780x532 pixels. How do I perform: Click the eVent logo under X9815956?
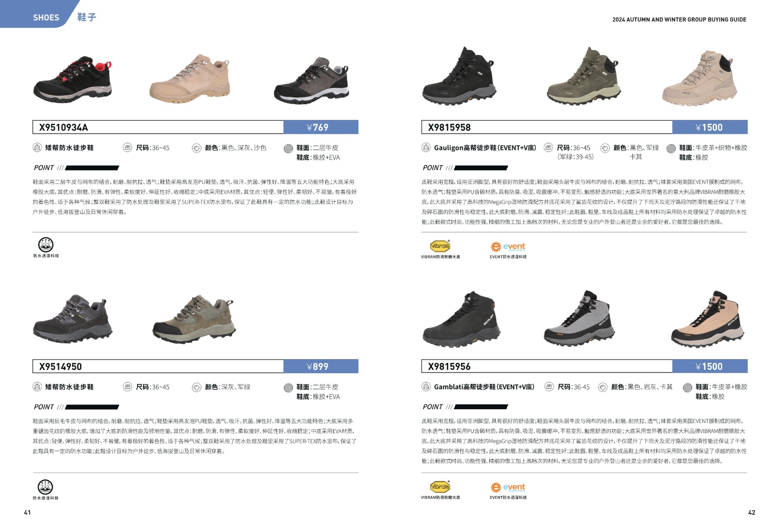pyautogui.click(x=508, y=487)
